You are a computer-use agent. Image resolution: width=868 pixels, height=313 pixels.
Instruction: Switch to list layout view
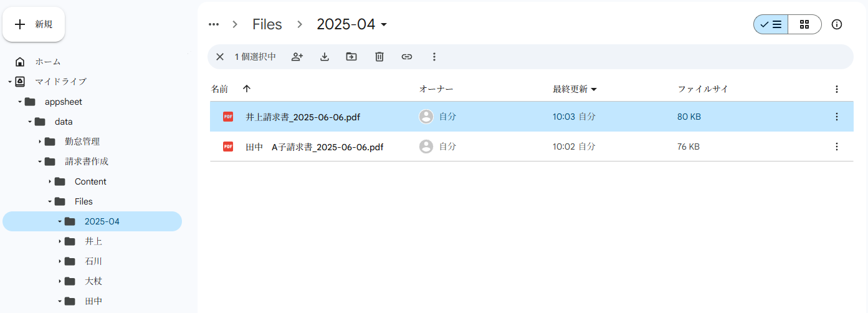point(771,24)
